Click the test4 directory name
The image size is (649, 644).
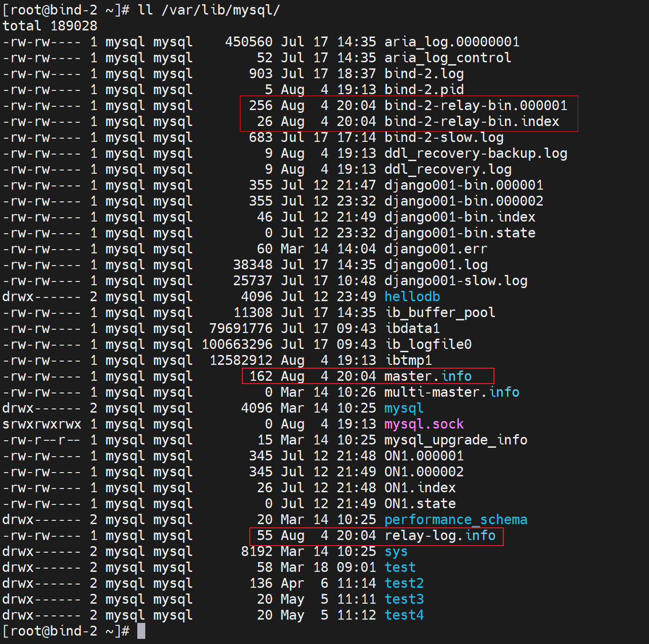pos(404,615)
